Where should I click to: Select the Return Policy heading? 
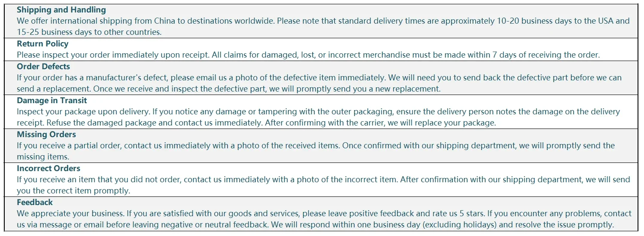(x=43, y=43)
